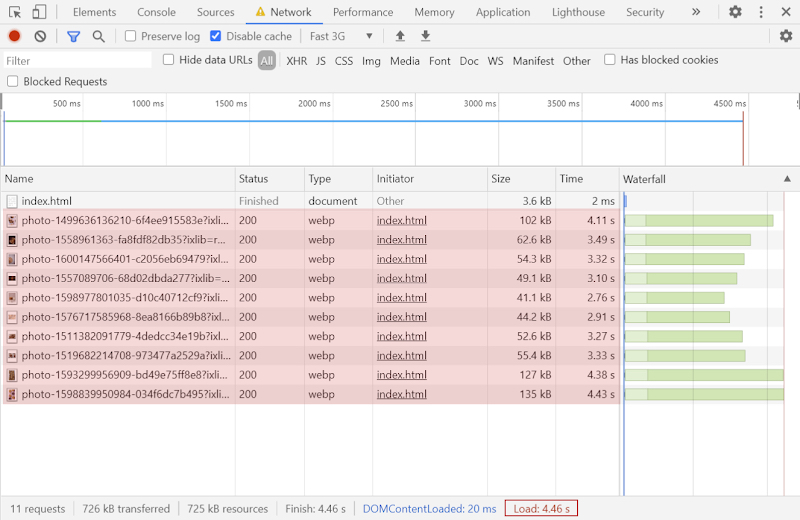Filter requests by XHR type
This screenshot has height=520, width=800.
point(296,61)
